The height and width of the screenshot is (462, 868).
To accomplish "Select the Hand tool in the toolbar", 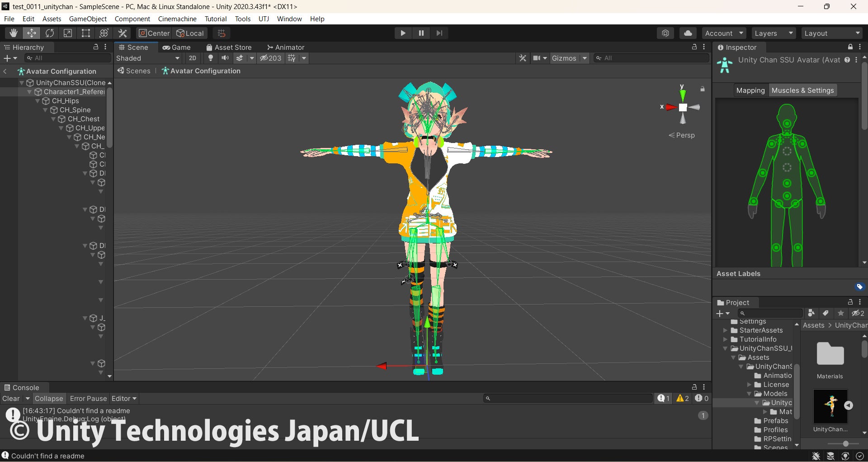I will pos(14,33).
